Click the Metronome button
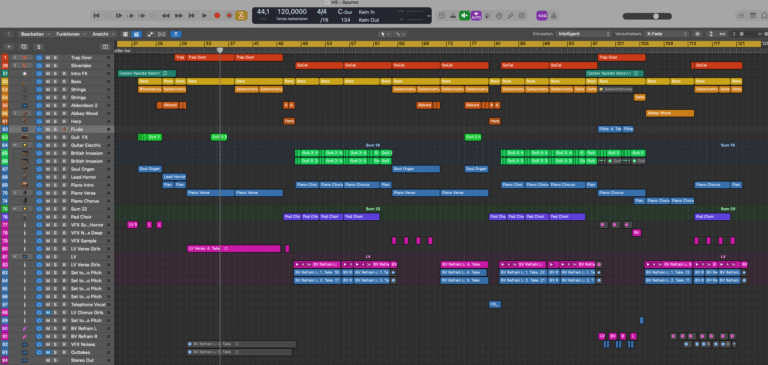This screenshot has height=365, width=768. click(553, 16)
